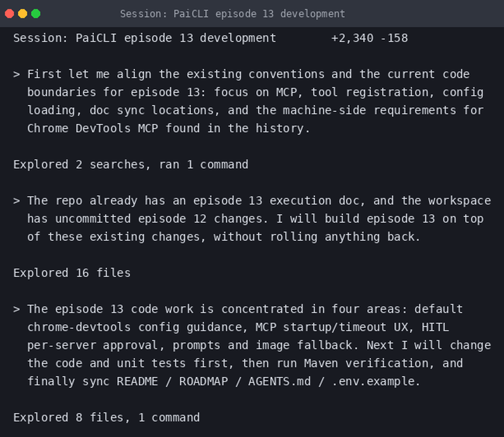Minimize the window using yellow button

pyautogui.click(x=23, y=14)
